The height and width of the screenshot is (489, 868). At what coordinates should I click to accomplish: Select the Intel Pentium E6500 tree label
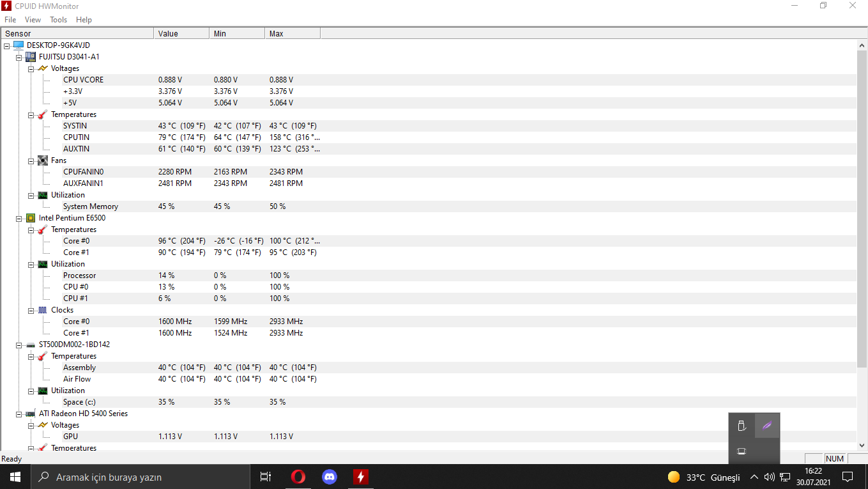(72, 218)
